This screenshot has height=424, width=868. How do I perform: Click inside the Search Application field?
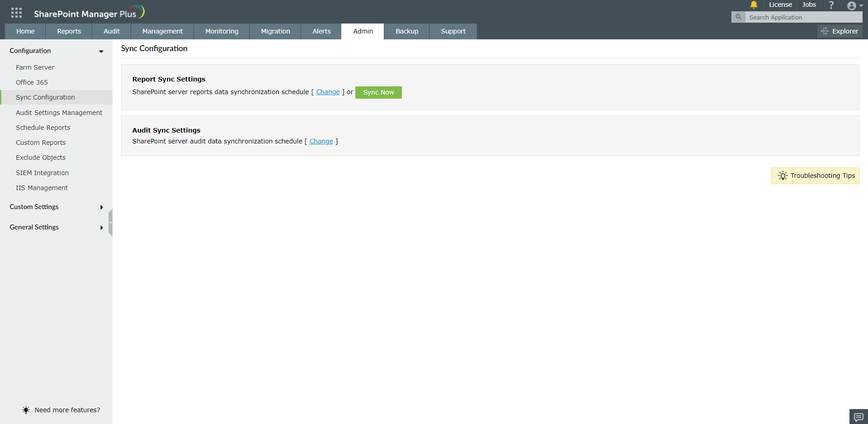click(x=800, y=17)
